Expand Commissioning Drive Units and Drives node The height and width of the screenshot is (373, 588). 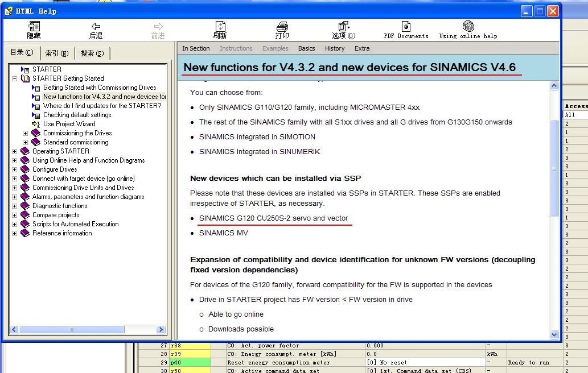point(14,188)
